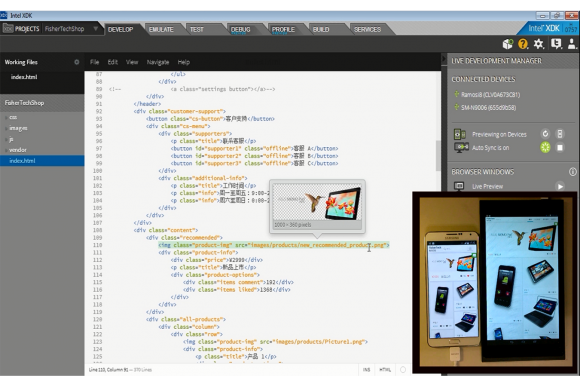Open the View menu
The image size is (580, 387).
coord(132,62)
